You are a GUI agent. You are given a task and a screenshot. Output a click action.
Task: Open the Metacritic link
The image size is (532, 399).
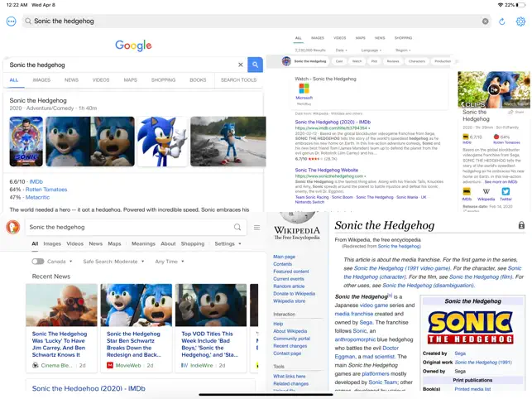tap(37, 197)
